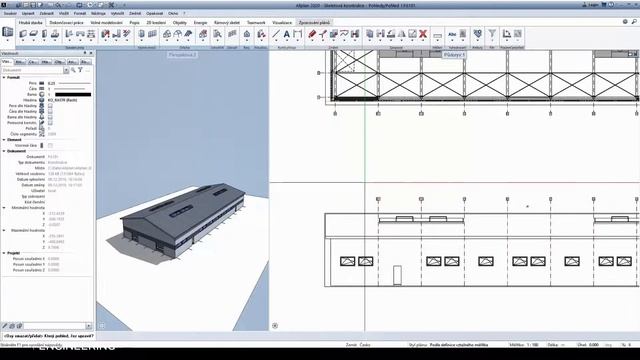
Task: Open the dropdown arrow at palette bottom
Action: click(89, 326)
